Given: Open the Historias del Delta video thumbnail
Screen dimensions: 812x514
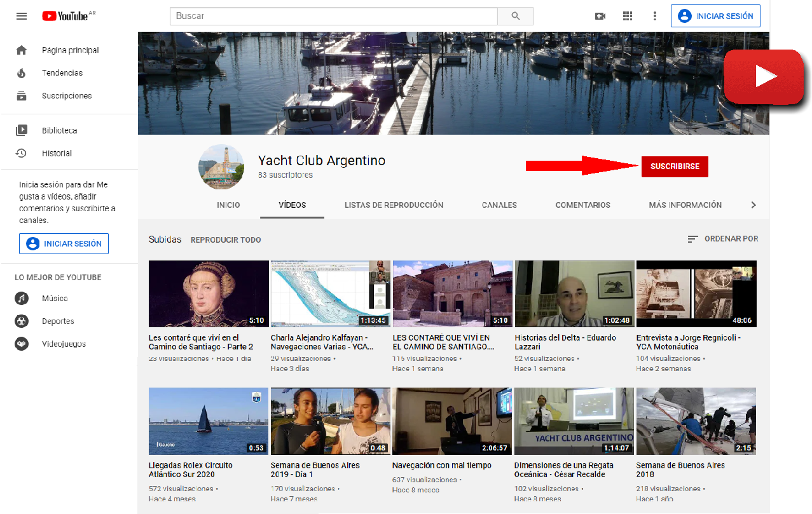Looking at the screenshot, I should coord(575,294).
